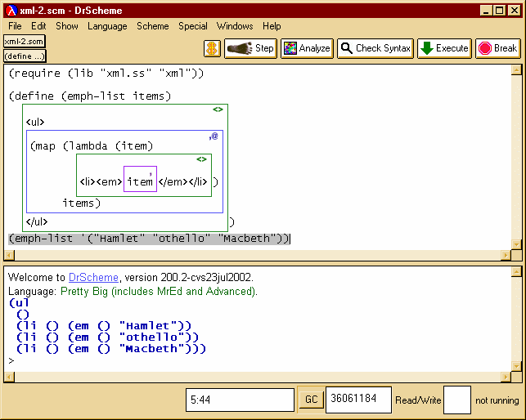The width and height of the screenshot is (526, 420).
Task: Click the (ul output line
Action: [x=19, y=302]
